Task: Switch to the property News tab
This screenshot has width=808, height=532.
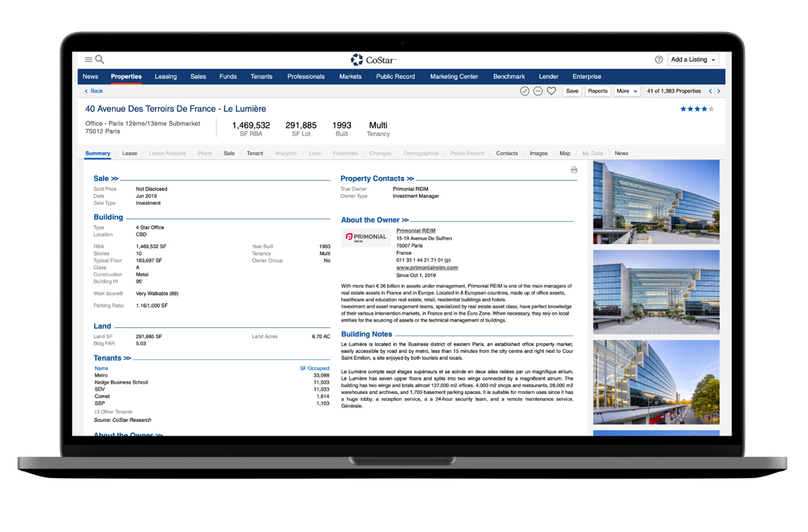Action: 622,153
